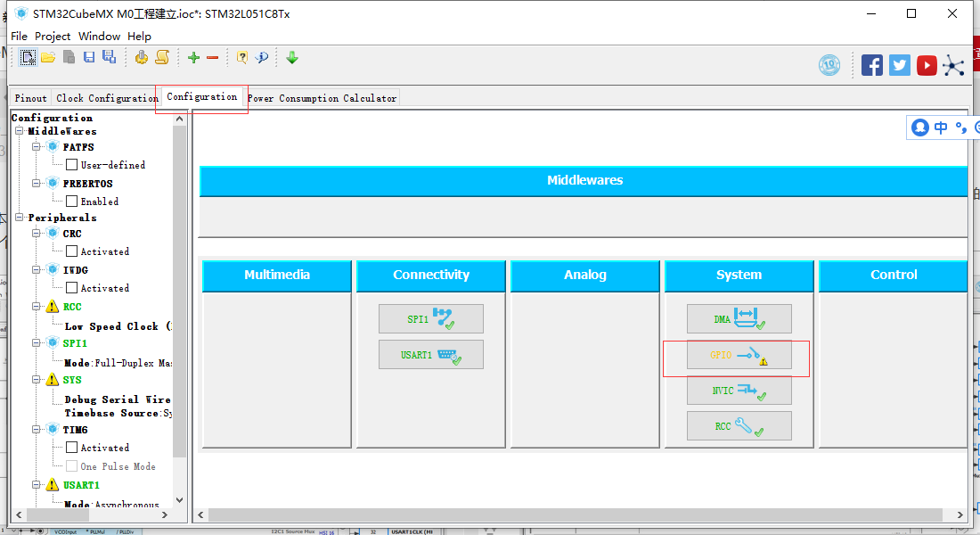The width and height of the screenshot is (980, 535).
Task: Collapse the SYS tree node
Action: (x=37, y=380)
